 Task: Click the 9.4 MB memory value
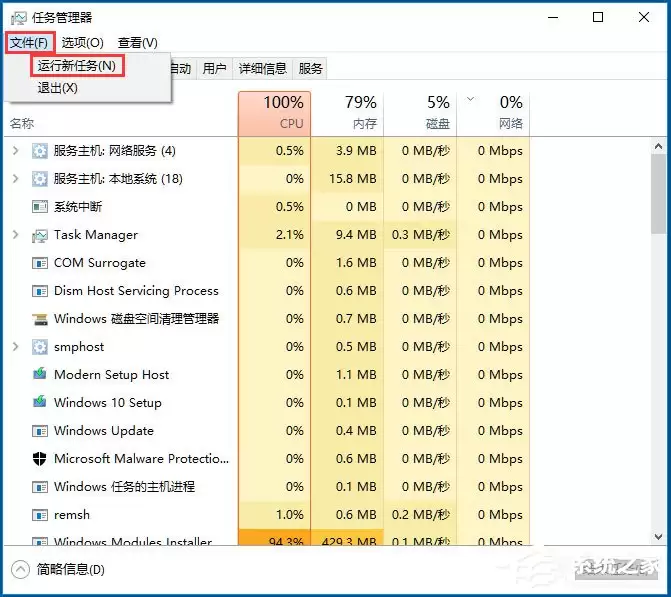point(356,235)
